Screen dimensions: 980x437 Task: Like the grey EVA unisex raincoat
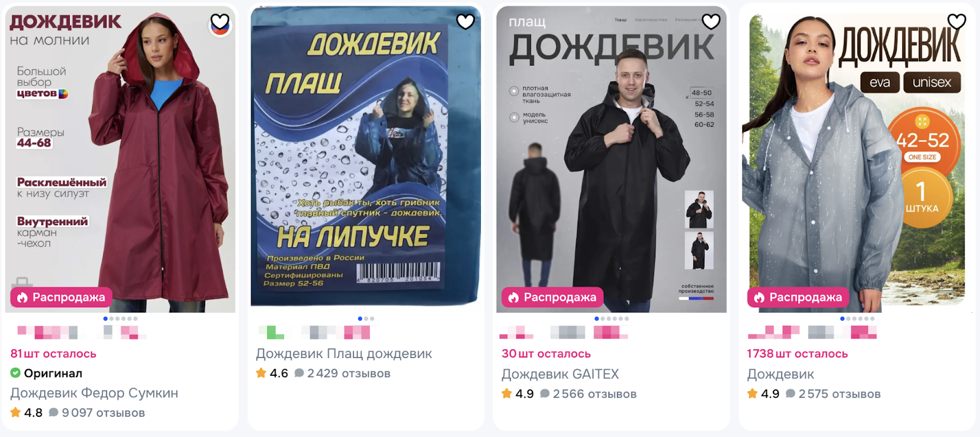point(957,21)
